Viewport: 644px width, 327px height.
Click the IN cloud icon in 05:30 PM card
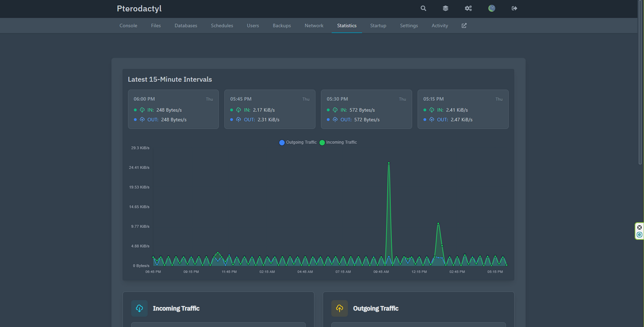tap(335, 110)
